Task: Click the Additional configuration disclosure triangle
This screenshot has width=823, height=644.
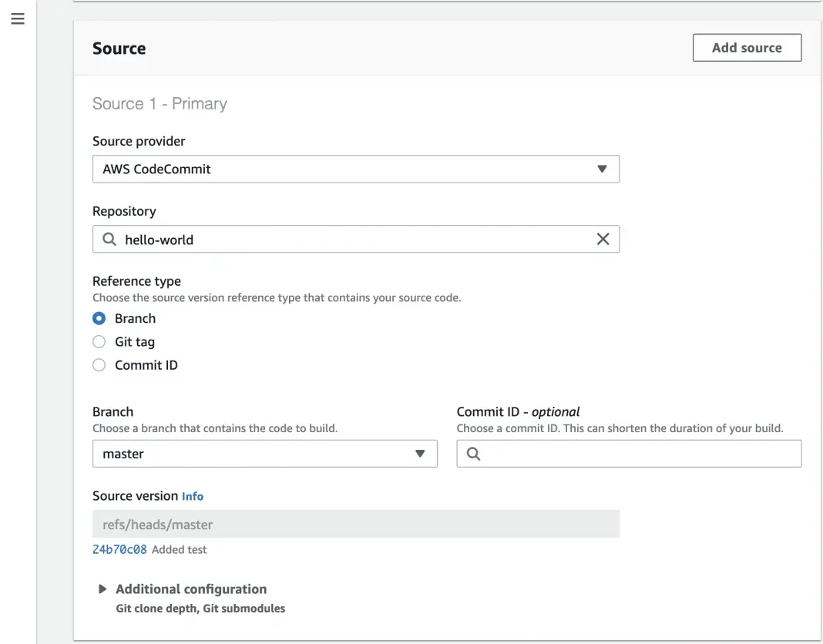Action: [x=102, y=588]
